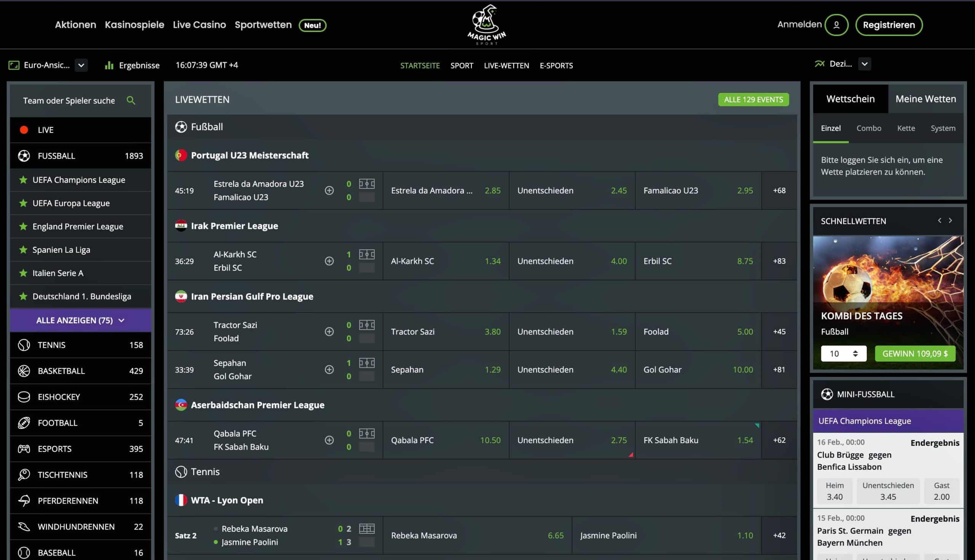Image resolution: width=975 pixels, height=560 pixels.
Task: Click the Esports gamepad icon in sidebar
Action: click(x=24, y=448)
